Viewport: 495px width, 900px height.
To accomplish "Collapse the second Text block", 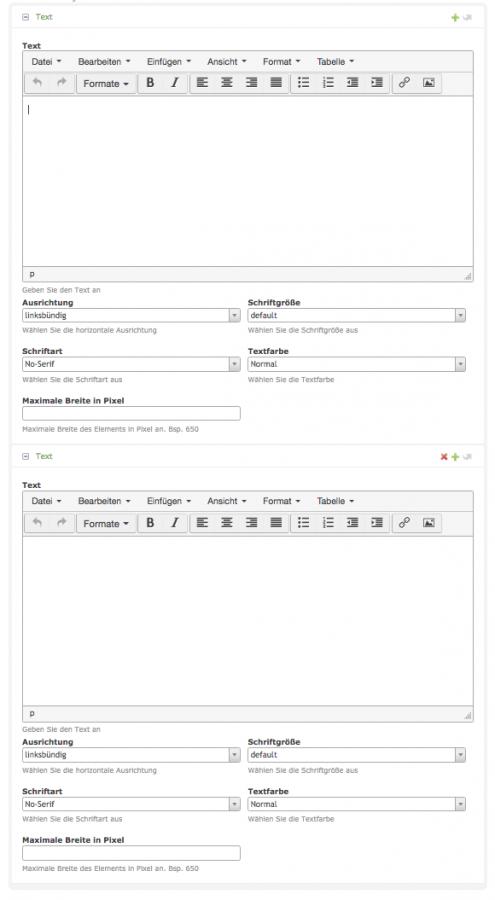I will pos(25,456).
